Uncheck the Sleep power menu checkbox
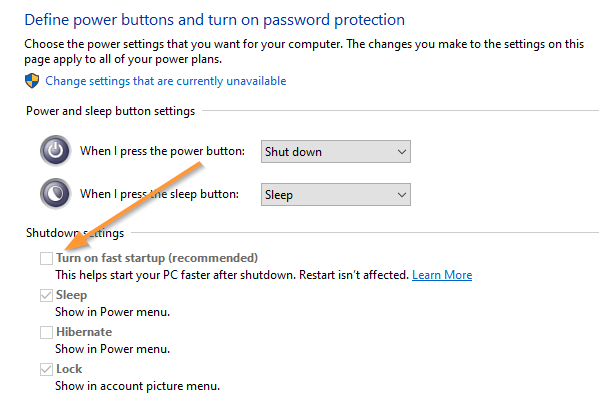Image resolution: width=599 pixels, height=405 pixels. pyautogui.click(x=46, y=295)
